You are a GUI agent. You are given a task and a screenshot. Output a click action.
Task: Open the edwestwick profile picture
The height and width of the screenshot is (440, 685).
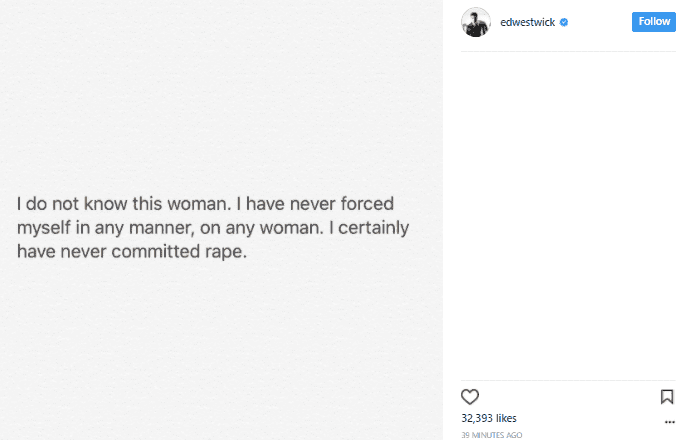476,22
